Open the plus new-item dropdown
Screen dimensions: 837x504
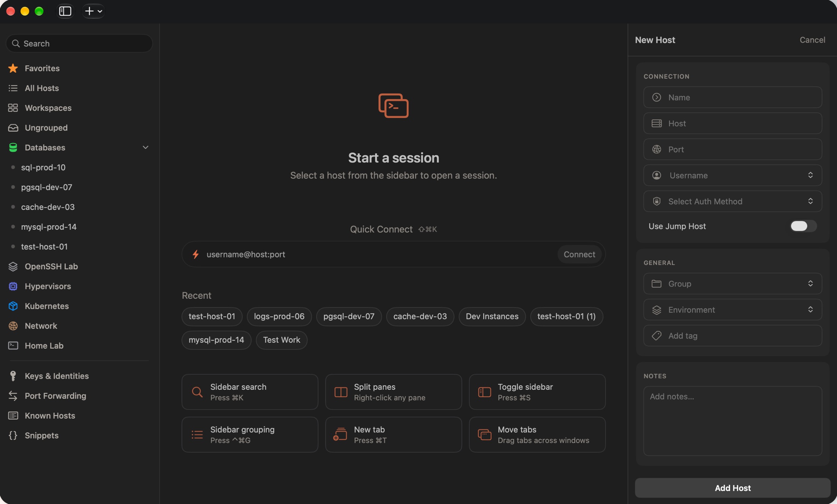(x=93, y=11)
